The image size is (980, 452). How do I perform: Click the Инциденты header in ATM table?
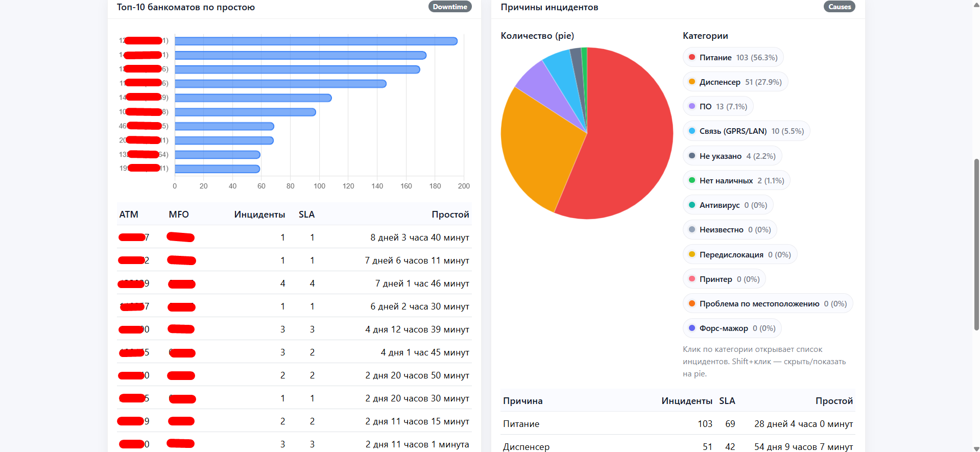coord(259,215)
